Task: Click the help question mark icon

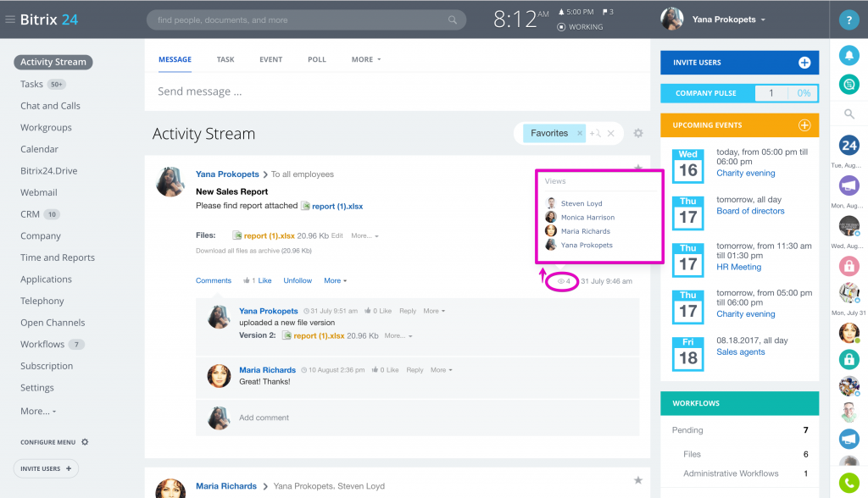Action: tap(849, 20)
